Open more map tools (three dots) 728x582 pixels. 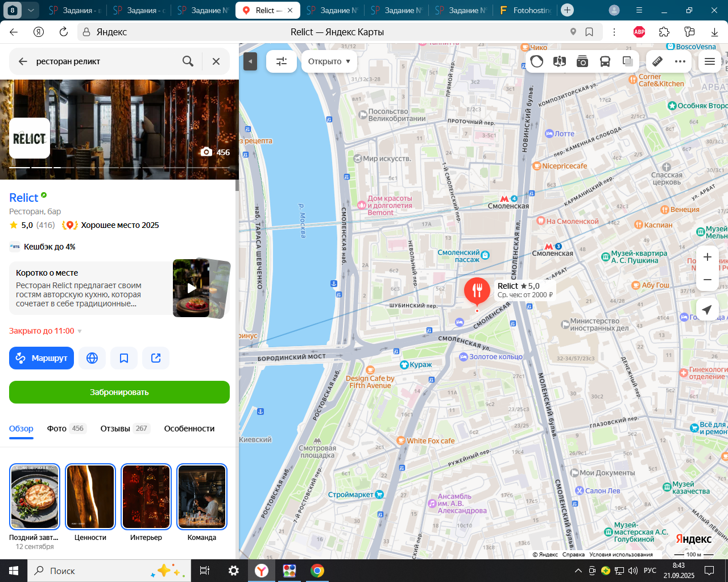point(680,61)
